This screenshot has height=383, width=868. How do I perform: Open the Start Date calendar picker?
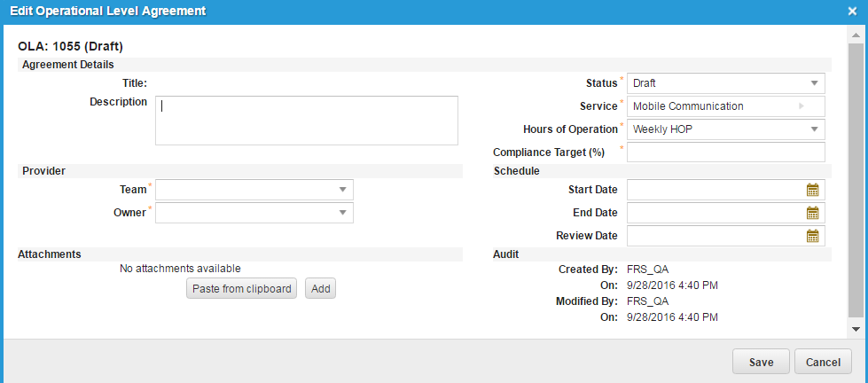pyautogui.click(x=812, y=190)
